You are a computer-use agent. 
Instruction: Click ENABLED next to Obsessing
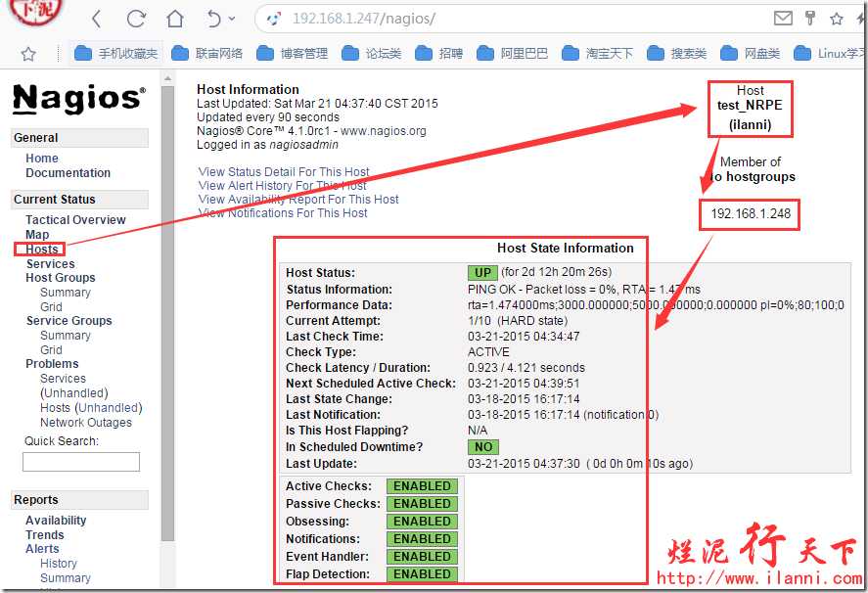pyautogui.click(x=422, y=522)
